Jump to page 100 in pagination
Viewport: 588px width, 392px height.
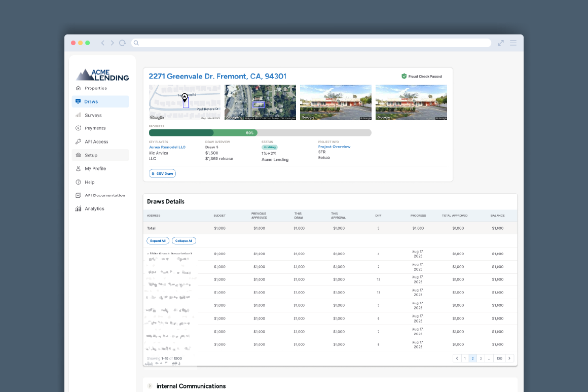(499, 358)
